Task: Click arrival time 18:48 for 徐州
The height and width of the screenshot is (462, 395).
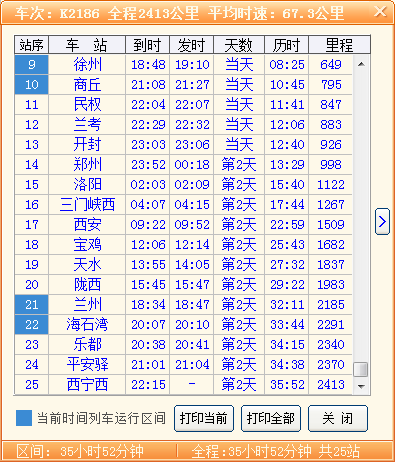Action: tap(148, 65)
